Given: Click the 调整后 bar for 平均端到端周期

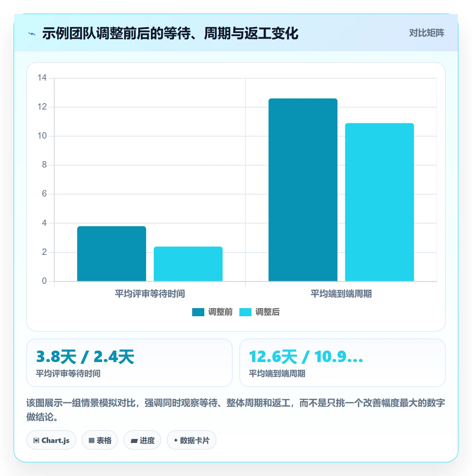Looking at the screenshot, I should (379, 202).
